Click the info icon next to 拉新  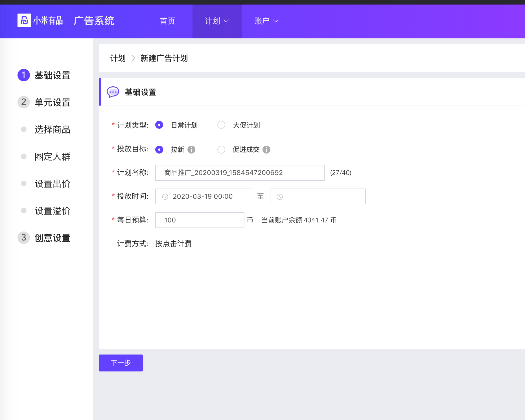coord(191,150)
